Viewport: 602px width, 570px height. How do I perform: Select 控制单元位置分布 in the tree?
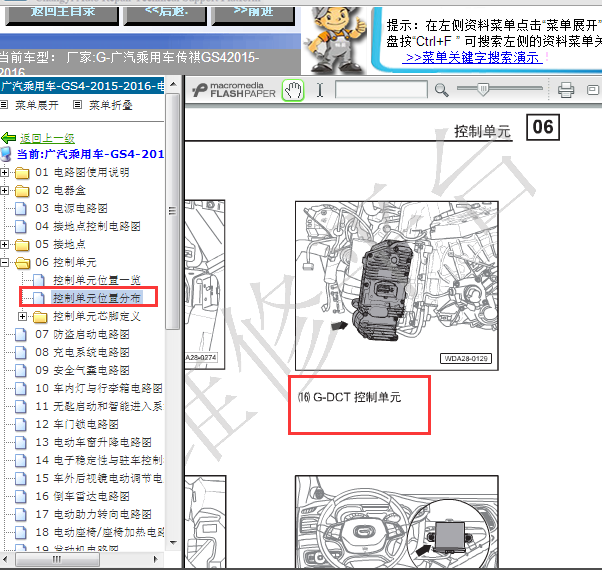(97, 298)
